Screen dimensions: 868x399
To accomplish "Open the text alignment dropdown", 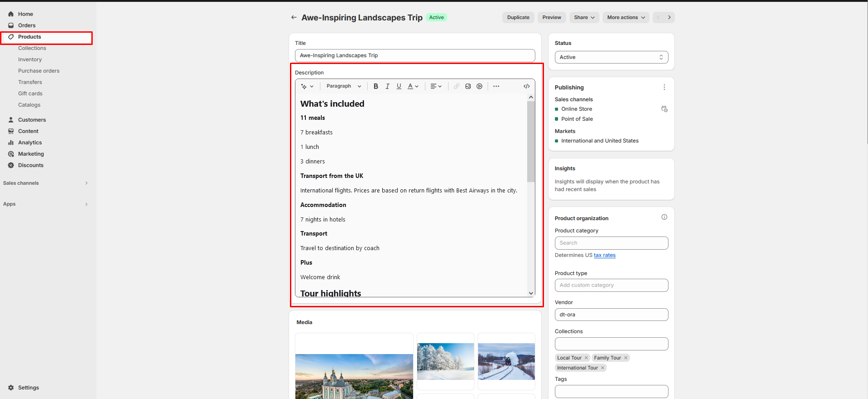I will pyautogui.click(x=436, y=86).
